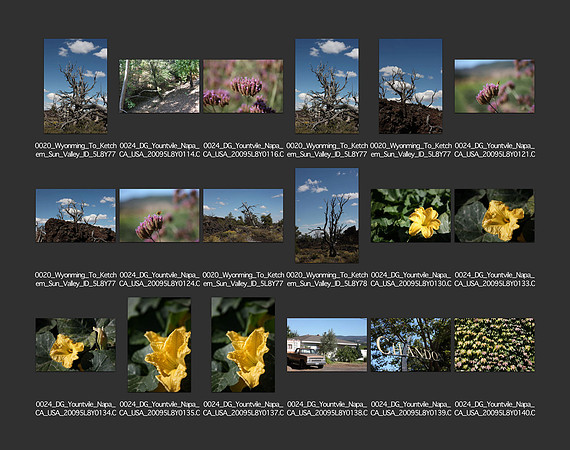The width and height of the screenshot is (570, 450).
Task: Open the old pickup truck thumbnail
Action: point(327,345)
